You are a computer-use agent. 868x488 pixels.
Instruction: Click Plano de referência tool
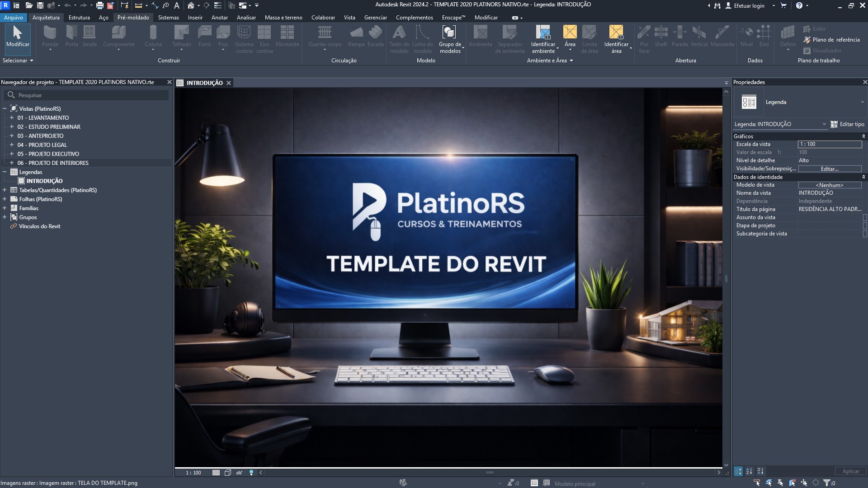point(831,40)
